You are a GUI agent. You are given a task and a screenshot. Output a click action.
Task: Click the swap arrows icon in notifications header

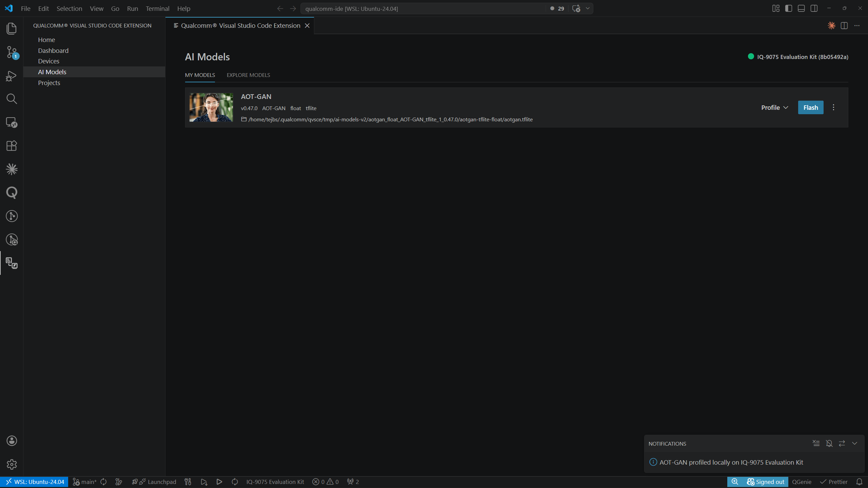click(842, 443)
